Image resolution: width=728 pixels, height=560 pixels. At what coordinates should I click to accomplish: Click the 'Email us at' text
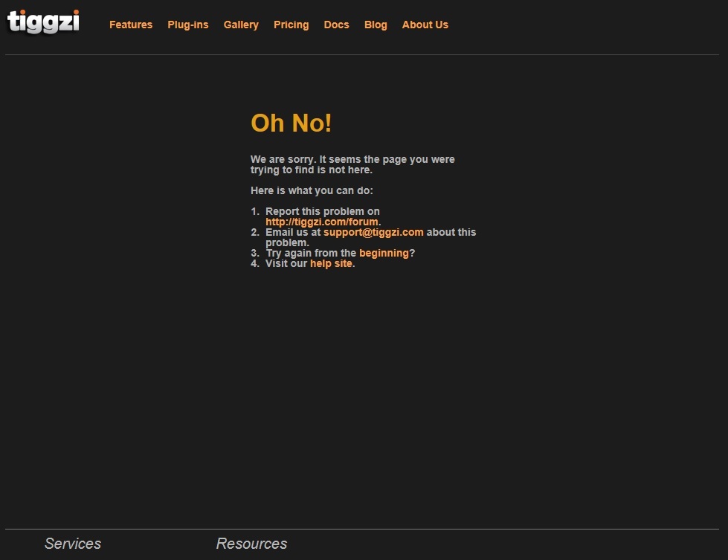[x=293, y=232]
